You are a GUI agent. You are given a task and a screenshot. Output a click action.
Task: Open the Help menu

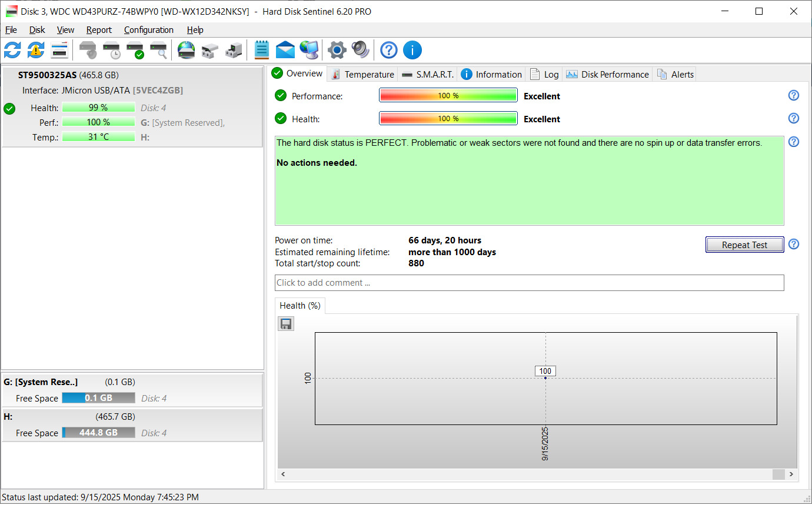pyautogui.click(x=195, y=30)
